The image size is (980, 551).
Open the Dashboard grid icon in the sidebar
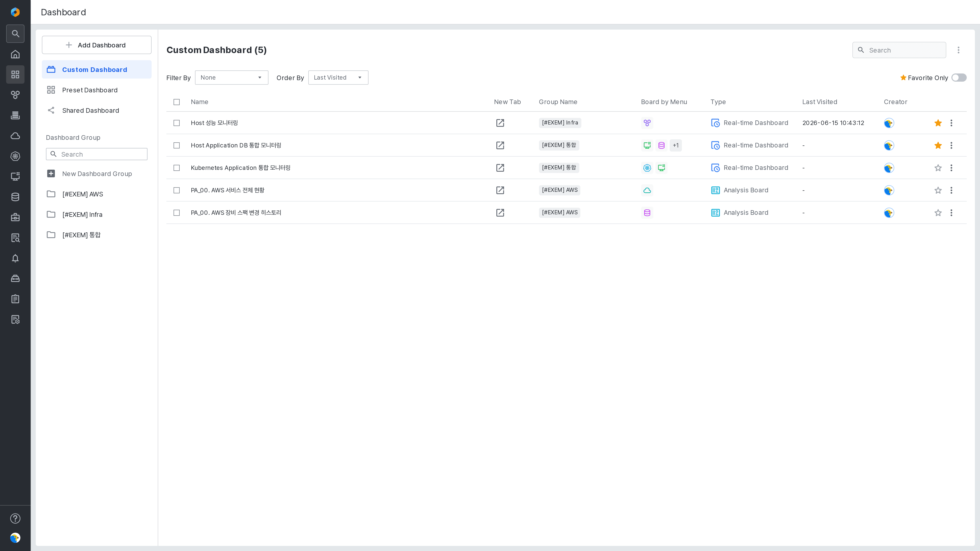(x=15, y=74)
